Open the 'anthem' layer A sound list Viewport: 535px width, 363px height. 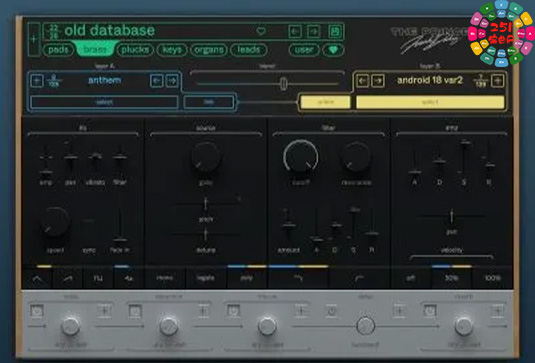coord(104,81)
